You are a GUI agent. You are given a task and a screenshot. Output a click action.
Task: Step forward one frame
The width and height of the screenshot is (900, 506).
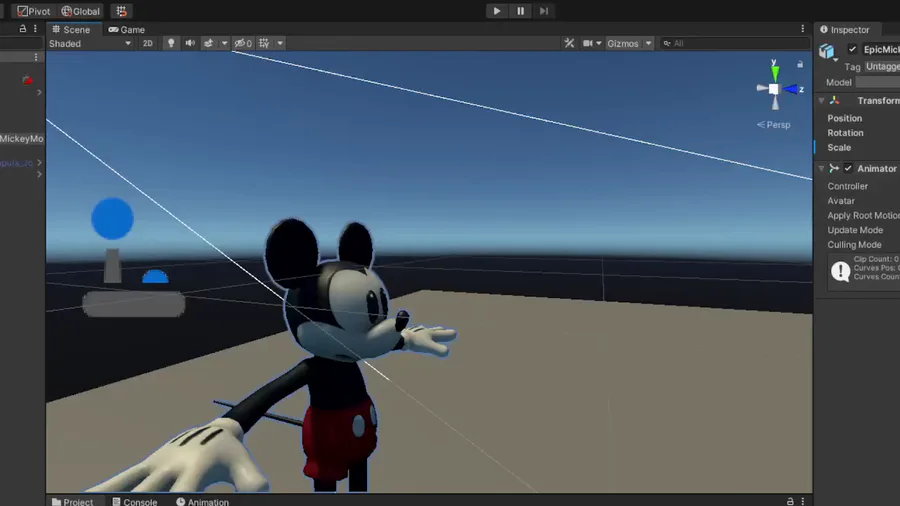click(544, 11)
